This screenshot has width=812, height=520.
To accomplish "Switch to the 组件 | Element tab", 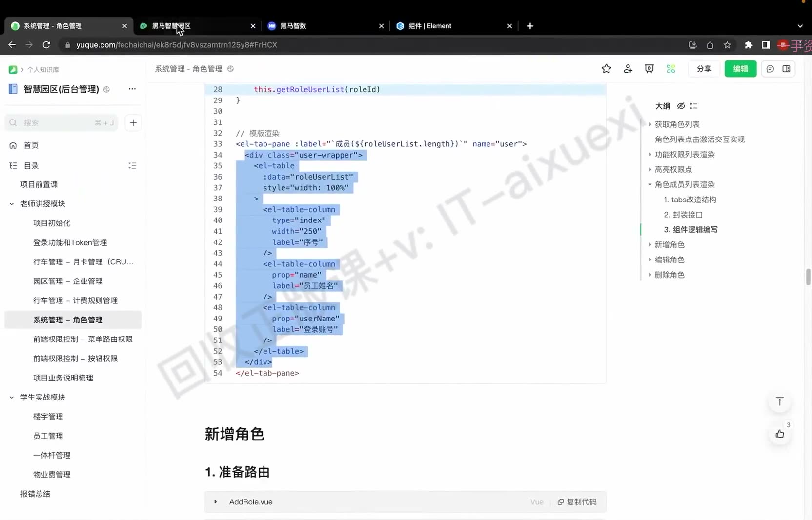I will point(454,26).
